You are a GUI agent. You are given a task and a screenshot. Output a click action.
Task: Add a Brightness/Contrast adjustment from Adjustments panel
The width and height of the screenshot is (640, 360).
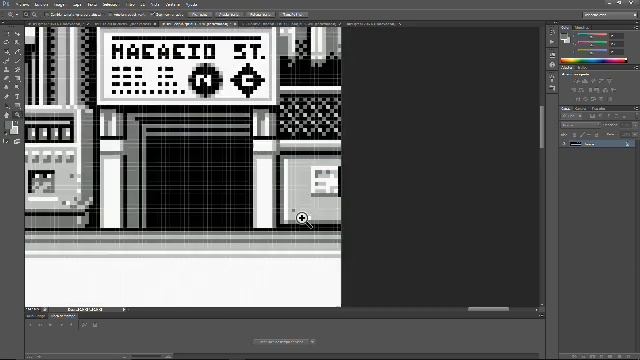click(x=577, y=81)
